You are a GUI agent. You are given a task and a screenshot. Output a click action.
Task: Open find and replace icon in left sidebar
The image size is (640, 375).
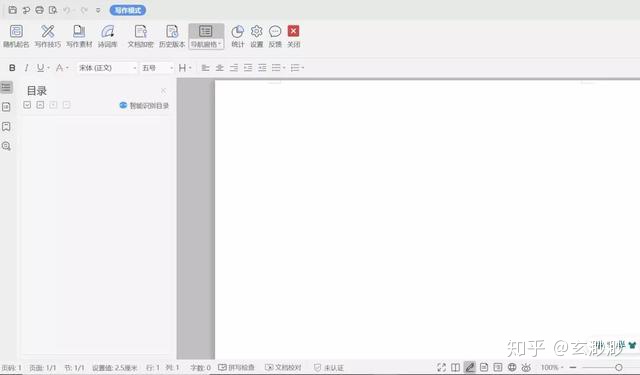pyautogui.click(x=6, y=146)
